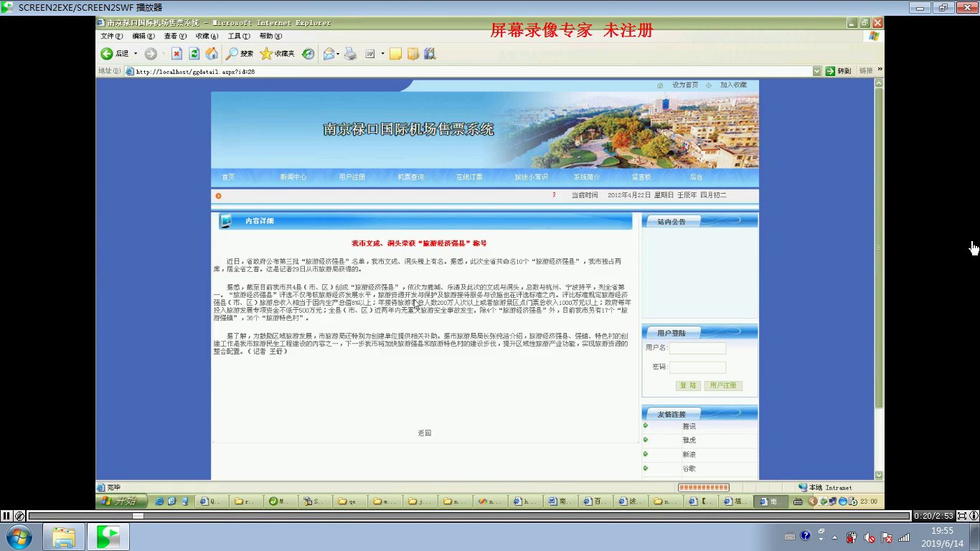
Task: Click the page scrollbar down arrow
Action: [879, 475]
